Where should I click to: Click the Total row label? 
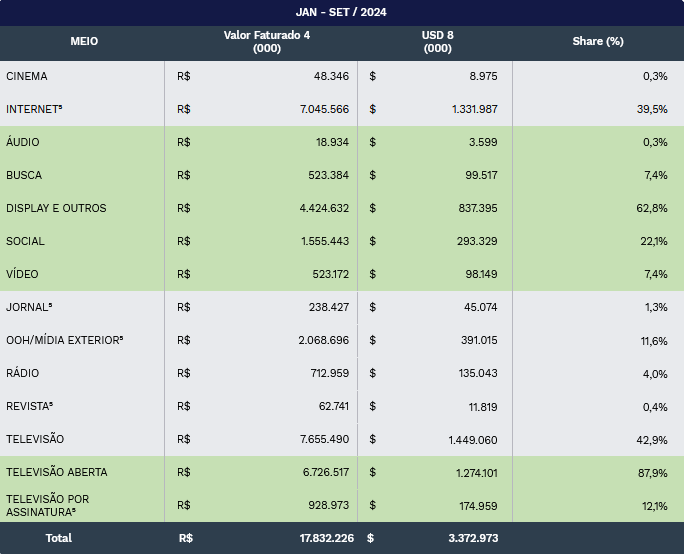tap(58, 538)
